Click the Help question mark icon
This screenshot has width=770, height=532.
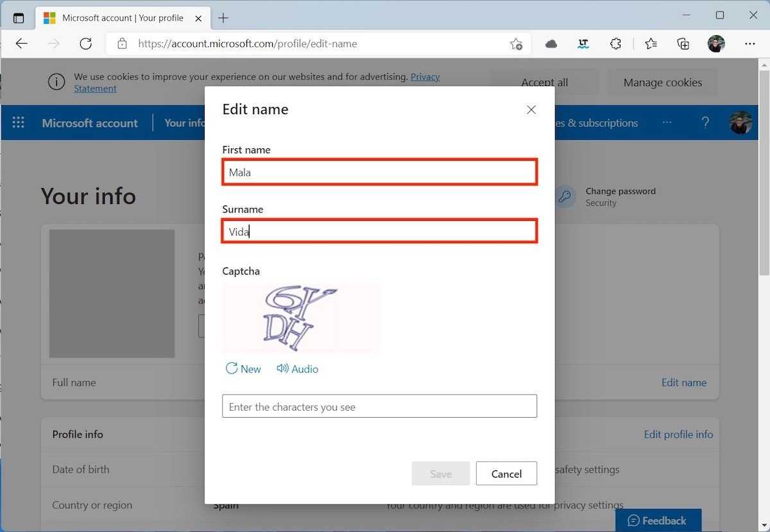(x=705, y=123)
